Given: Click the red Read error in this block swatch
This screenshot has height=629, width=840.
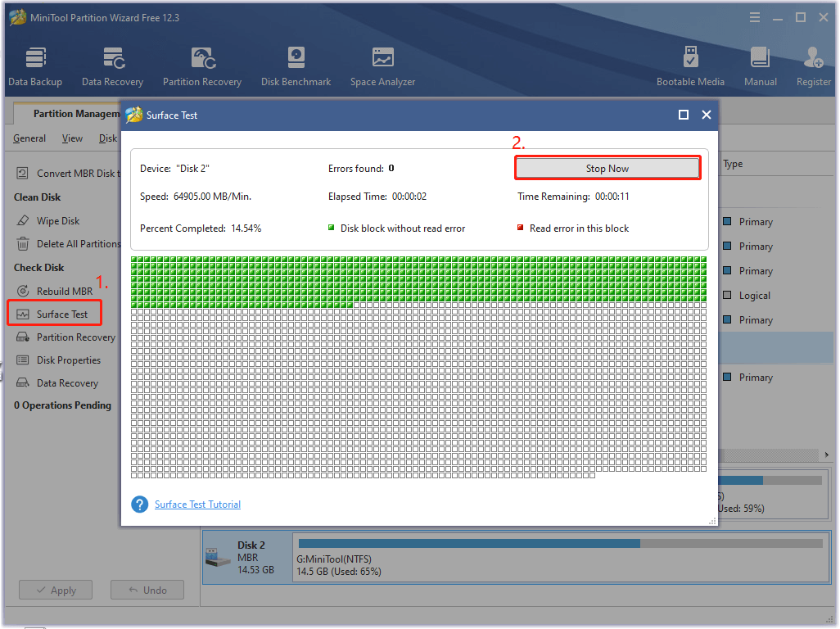Looking at the screenshot, I should coord(520,228).
